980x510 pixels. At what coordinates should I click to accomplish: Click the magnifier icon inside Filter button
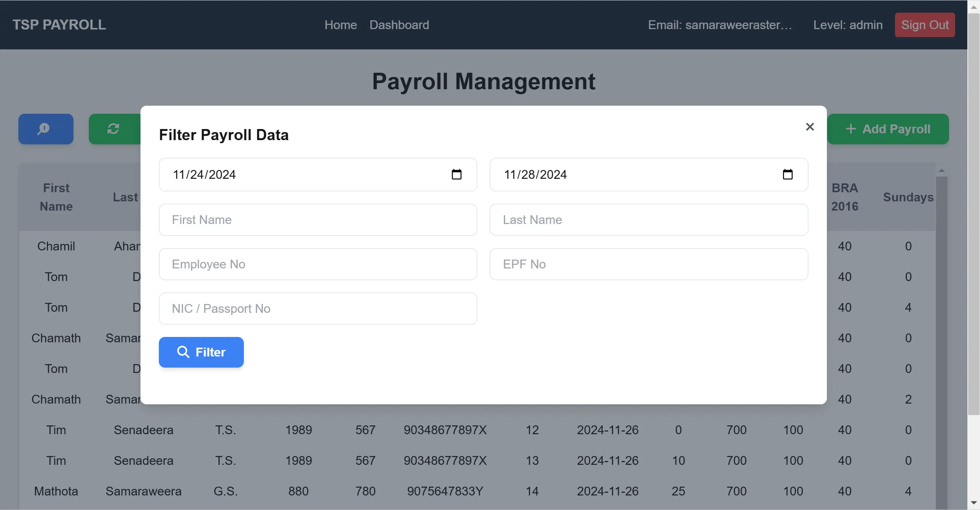coord(183,352)
